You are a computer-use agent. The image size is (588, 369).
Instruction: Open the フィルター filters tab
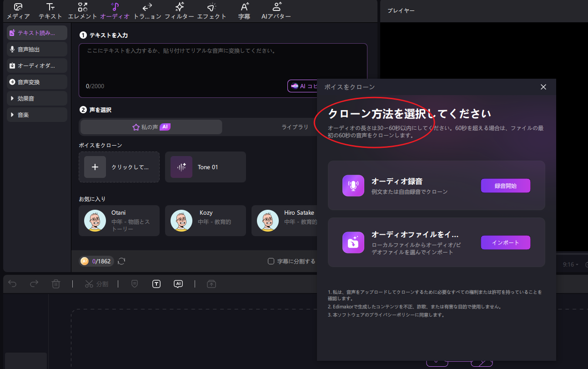coord(180,11)
